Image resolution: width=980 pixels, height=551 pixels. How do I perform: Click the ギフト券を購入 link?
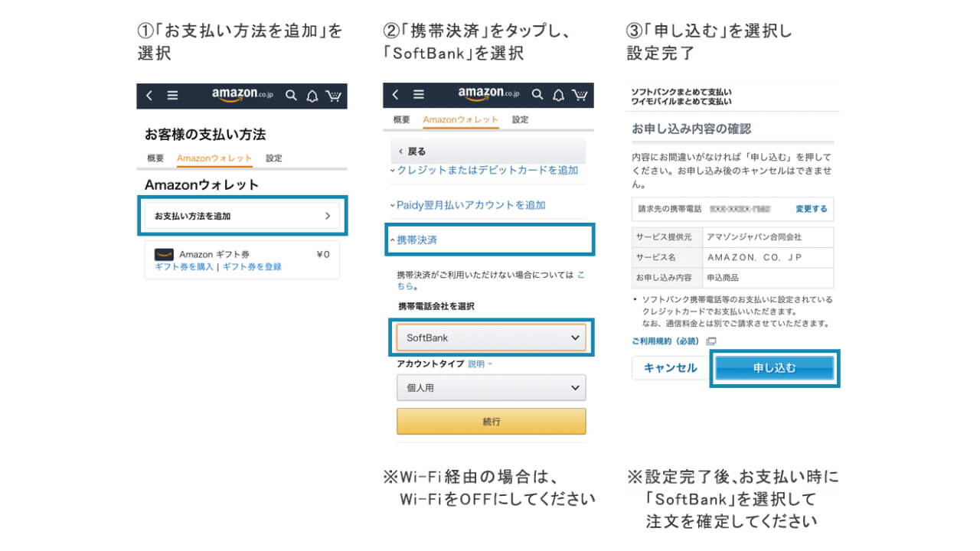click(x=184, y=267)
